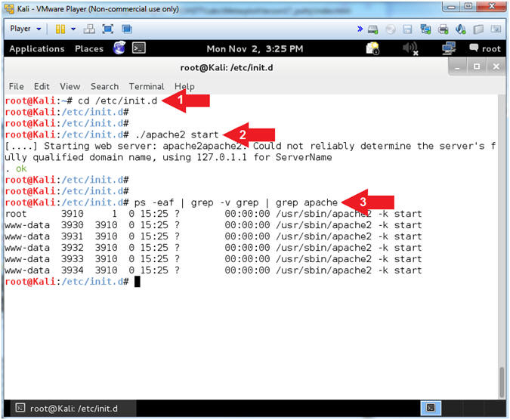Open the network adapter device icon in VMware toolbar
This screenshot has height=420, width=510.
425,29
